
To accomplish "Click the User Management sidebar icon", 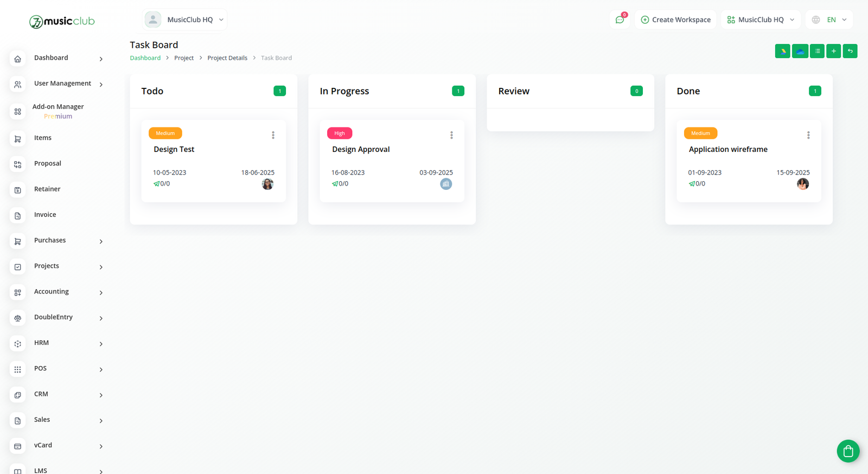I will [x=17, y=85].
